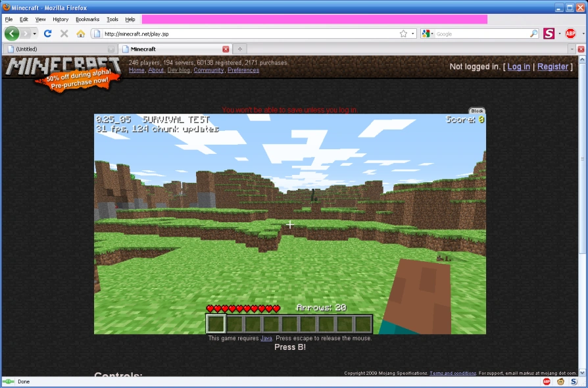The height and width of the screenshot is (388, 588).
Task: Click the page icon in address bar
Action: tap(97, 34)
